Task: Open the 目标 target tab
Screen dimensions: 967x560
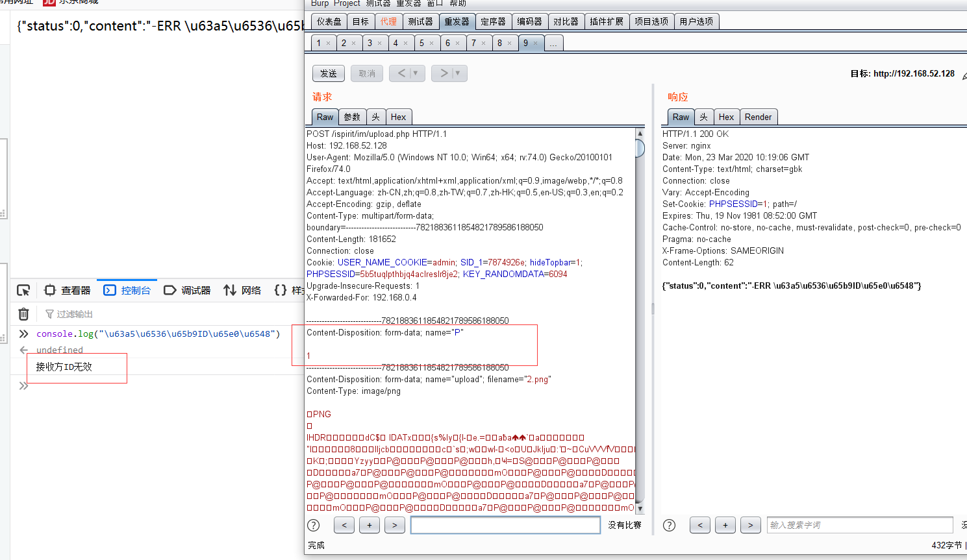Action: click(x=360, y=21)
